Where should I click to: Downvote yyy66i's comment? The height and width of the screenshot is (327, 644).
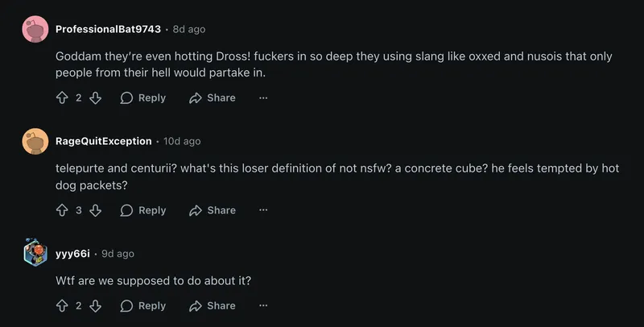(95, 305)
